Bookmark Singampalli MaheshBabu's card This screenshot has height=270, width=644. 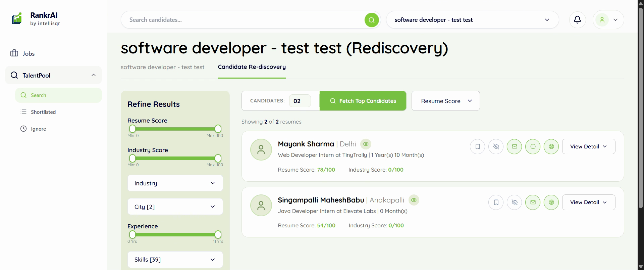(x=496, y=202)
